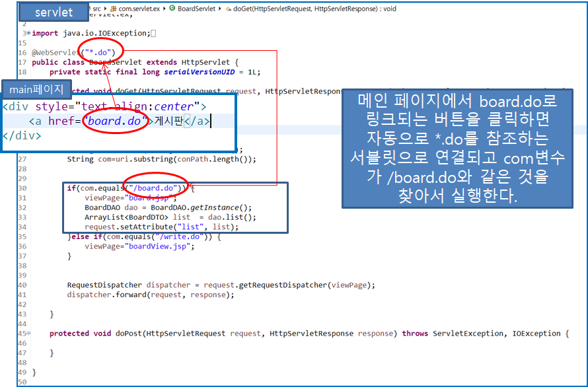Open breadcrumb arrow after src
588x387 pixels.
pos(105,9)
